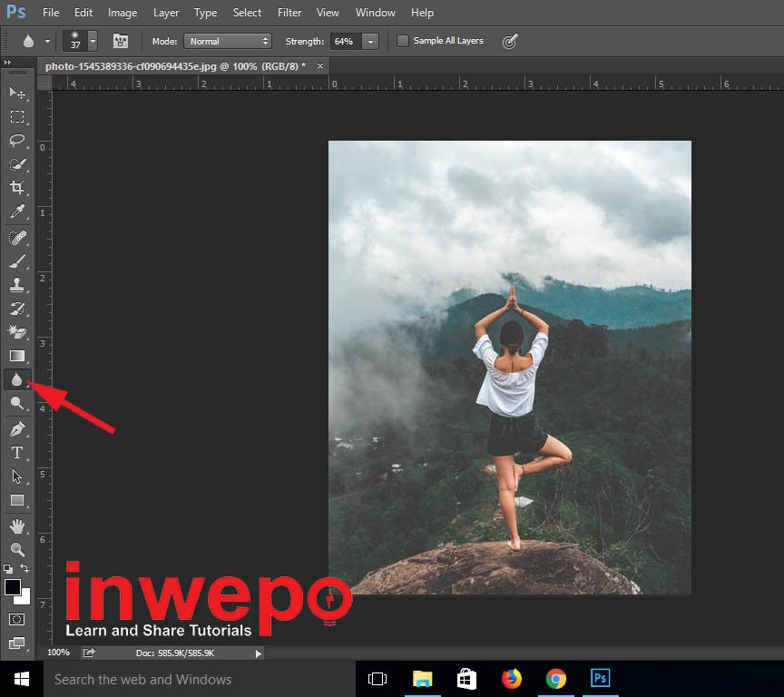Select the Clone Stamp tool
The height and width of the screenshot is (697, 784).
(x=16, y=285)
